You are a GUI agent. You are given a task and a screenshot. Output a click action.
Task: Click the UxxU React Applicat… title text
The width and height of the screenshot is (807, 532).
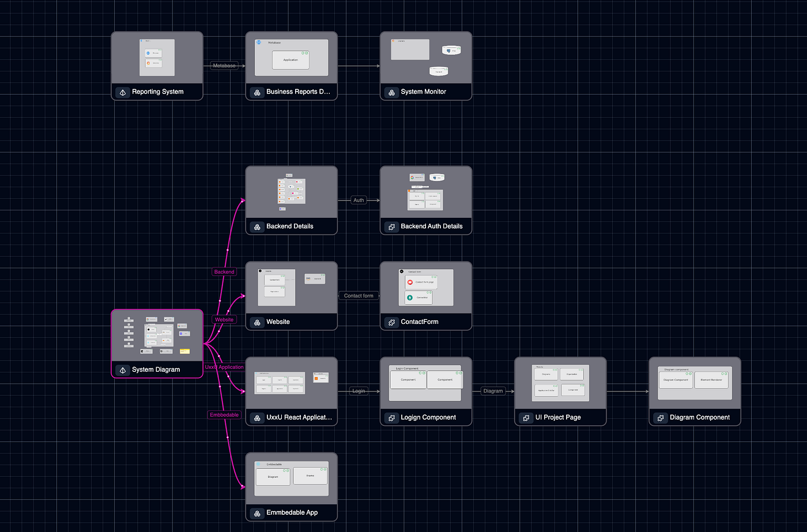coord(299,417)
